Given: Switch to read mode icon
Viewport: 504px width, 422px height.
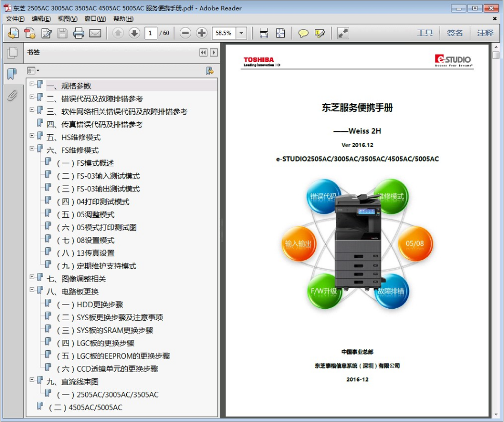Looking at the screenshot, I should tap(343, 33).
